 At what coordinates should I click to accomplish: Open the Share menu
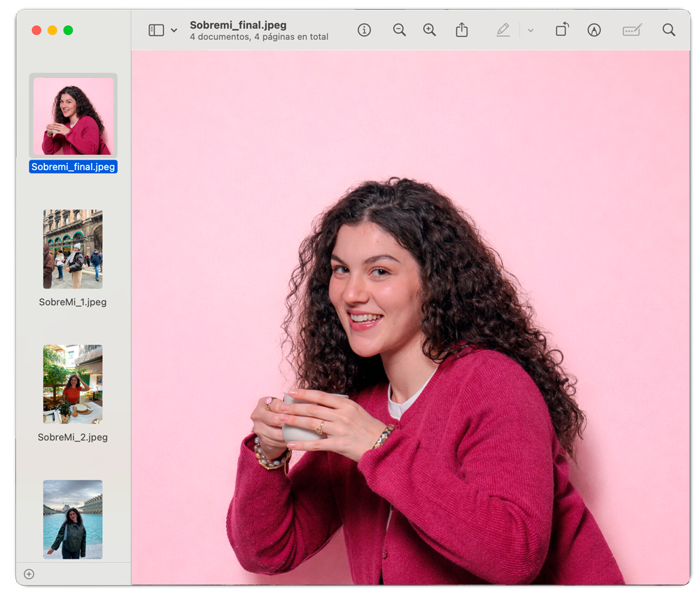point(461,30)
